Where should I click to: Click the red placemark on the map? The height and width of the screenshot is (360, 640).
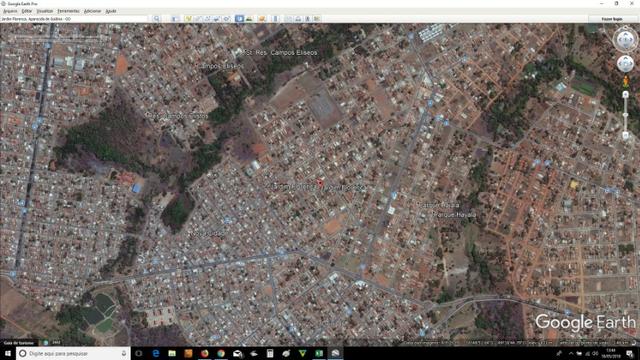click(320, 183)
